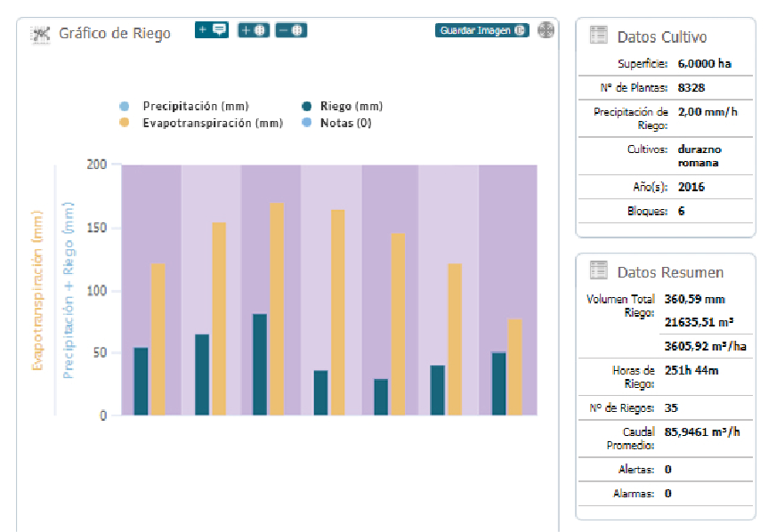Save the chart with Guardar Imagen
The width and height of the screenshot is (768, 532).
tap(481, 30)
